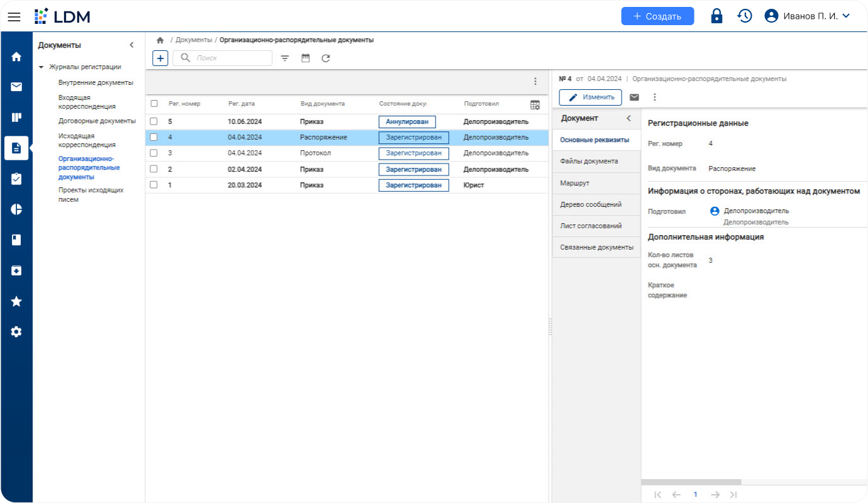Click the refresh list icon

[x=326, y=58]
